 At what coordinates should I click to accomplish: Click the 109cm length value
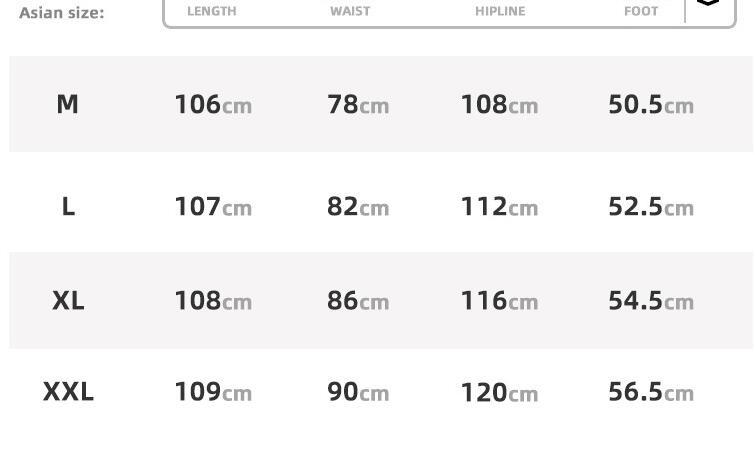click(213, 391)
